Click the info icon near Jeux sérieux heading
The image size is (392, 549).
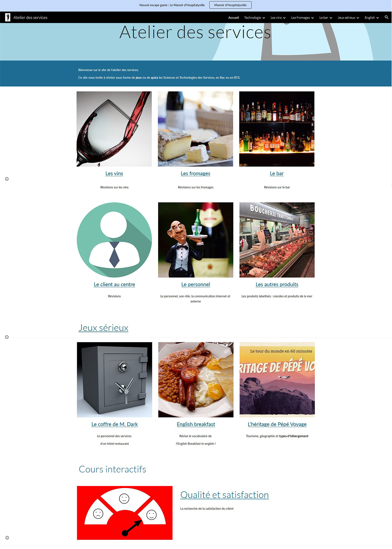click(x=7, y=337)
